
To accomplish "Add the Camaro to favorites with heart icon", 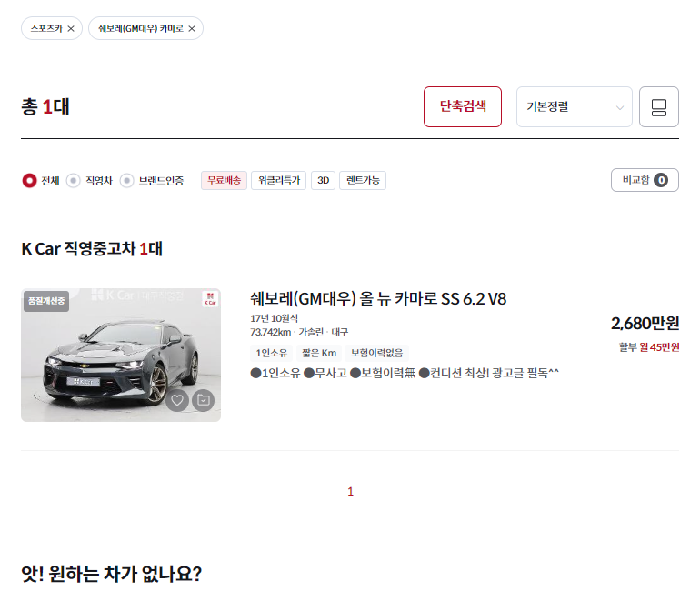I will pyautogui.click(x=177, y=400).
